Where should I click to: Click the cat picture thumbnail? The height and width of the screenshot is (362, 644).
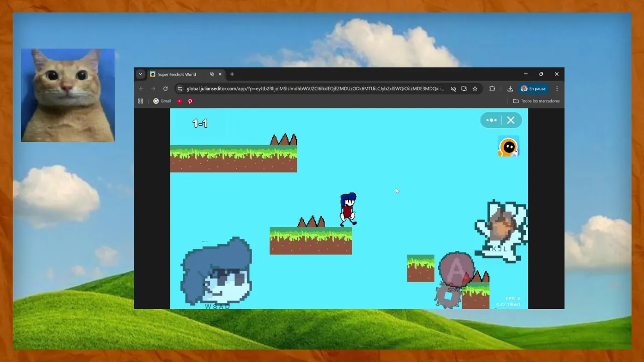(x=68, y=95)
